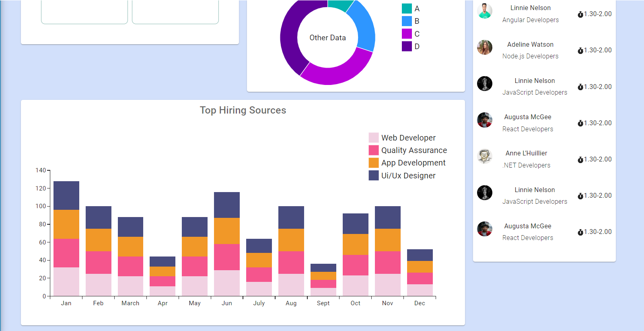Click the Feb stacked bar
The width and height of the screenshot is (644, 331).
pos(99,251)
